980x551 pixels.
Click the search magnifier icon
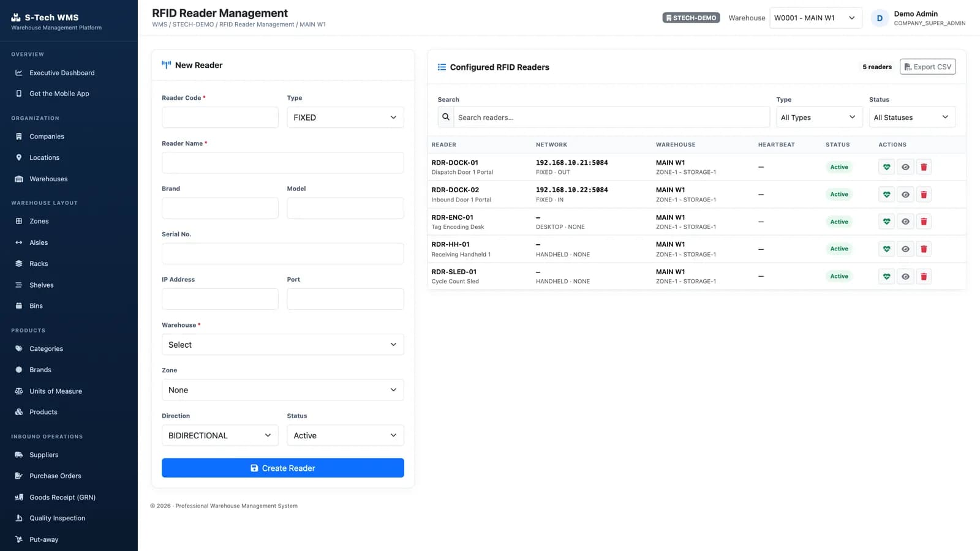coord(446,117)
